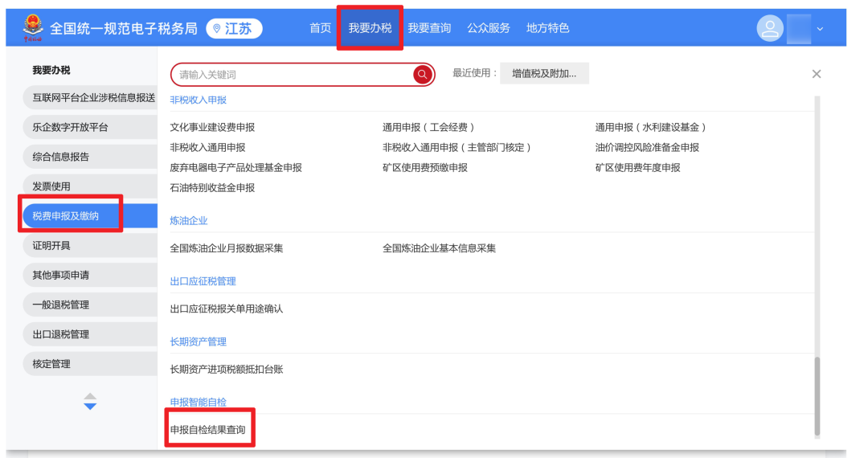Open 矿区使用费年度申报 link

click(637, 168)
